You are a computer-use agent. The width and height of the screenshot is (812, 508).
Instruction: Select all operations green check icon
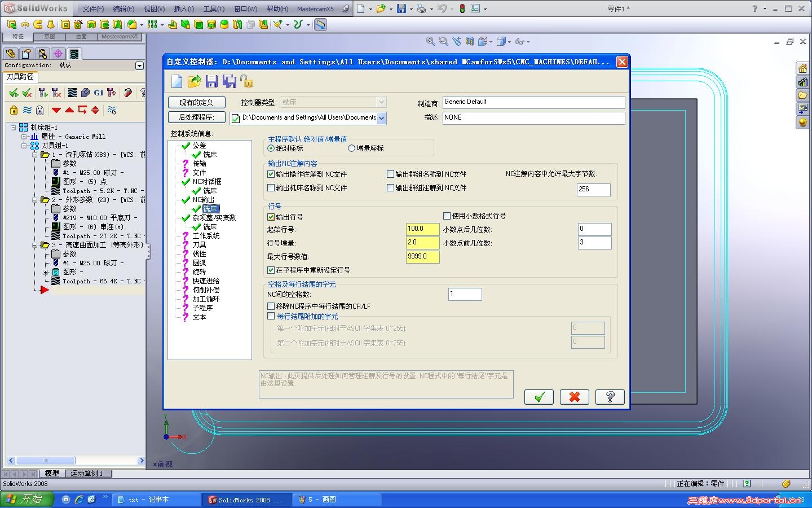tap(14, 93)
